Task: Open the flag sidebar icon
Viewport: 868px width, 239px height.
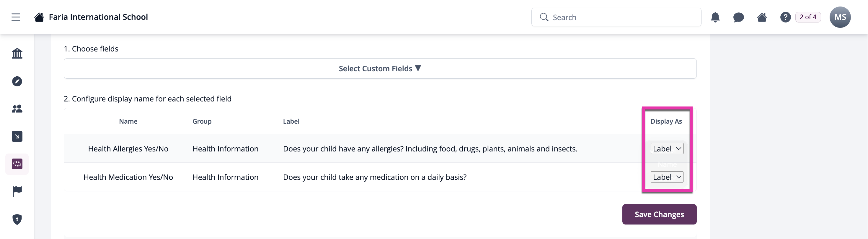Action: [x=17, y=191]
